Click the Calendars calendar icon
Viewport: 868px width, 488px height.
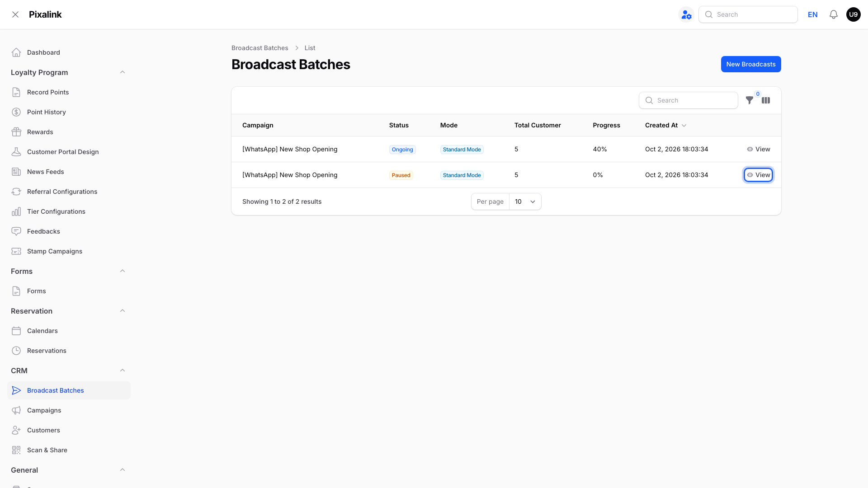point(16,331)
